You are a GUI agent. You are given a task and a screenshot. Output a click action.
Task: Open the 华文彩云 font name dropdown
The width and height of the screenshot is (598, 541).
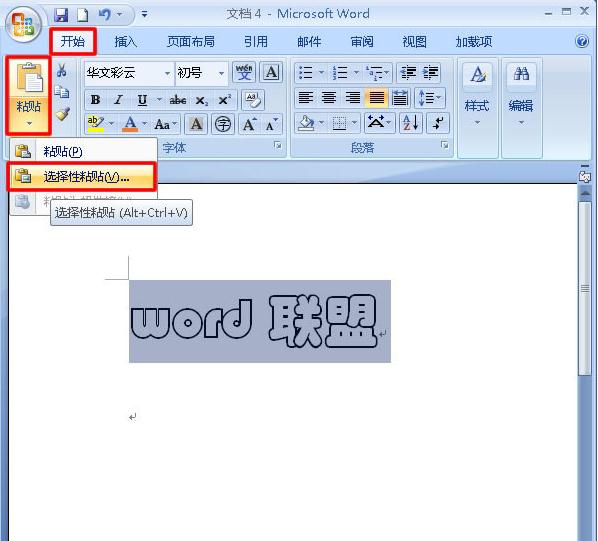pos(167,73)
